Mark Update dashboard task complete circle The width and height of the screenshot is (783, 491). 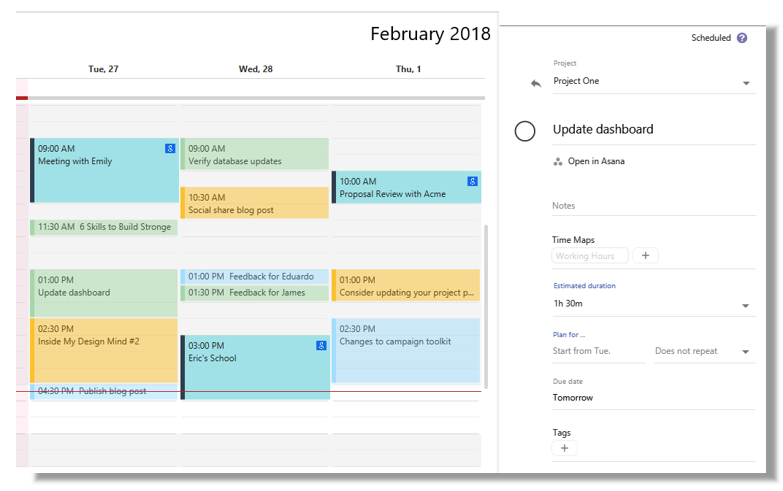525,131
